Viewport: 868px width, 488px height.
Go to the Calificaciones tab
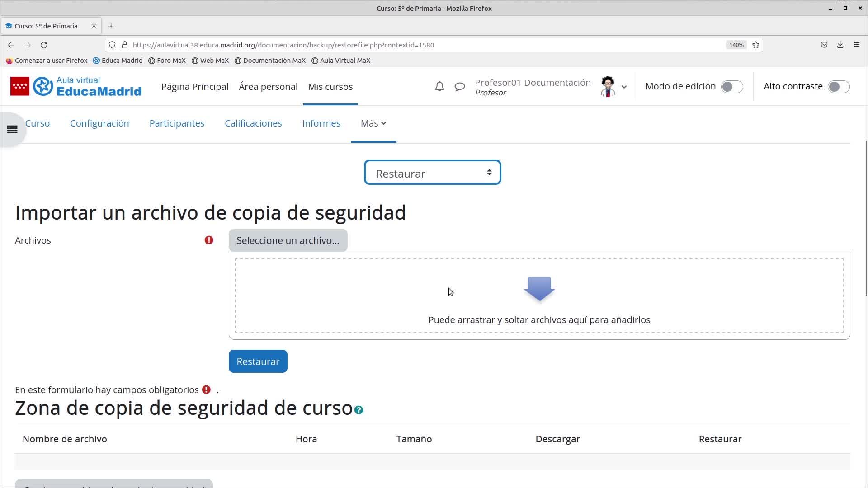click(x=253, y=123)
